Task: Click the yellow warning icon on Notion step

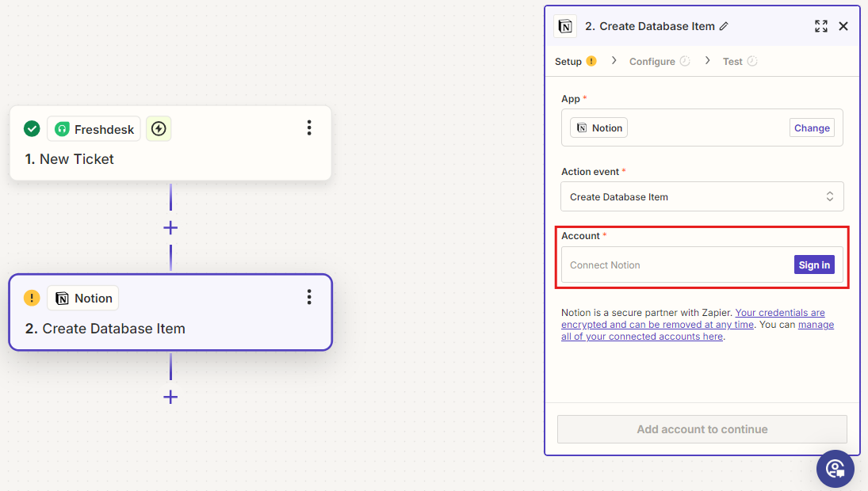Action: pos(33,298)
